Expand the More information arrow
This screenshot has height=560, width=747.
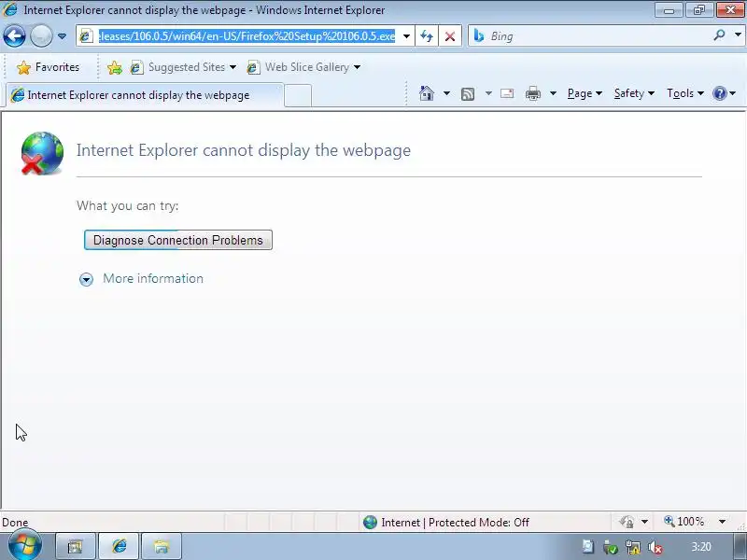(86, 279)
